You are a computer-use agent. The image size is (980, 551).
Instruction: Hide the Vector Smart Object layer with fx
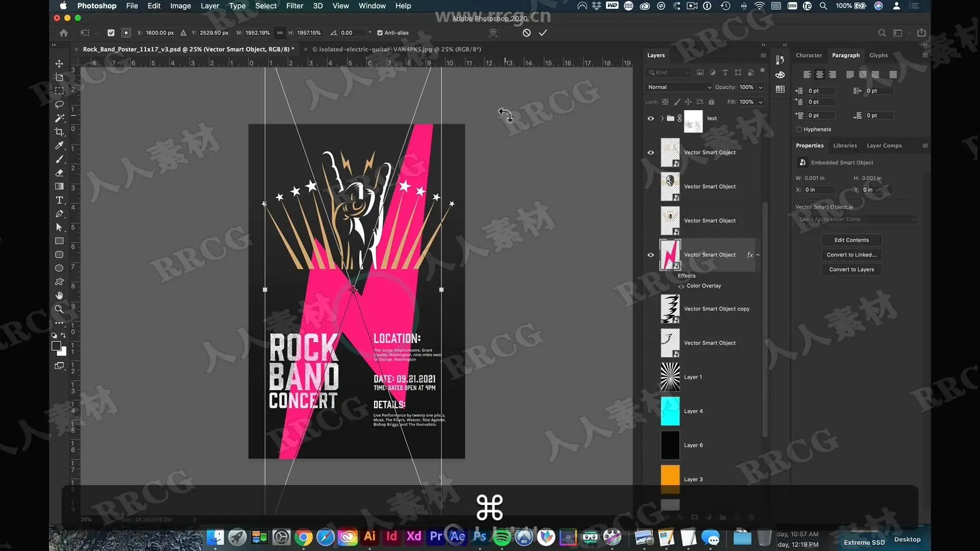click(x=651, y=255)
